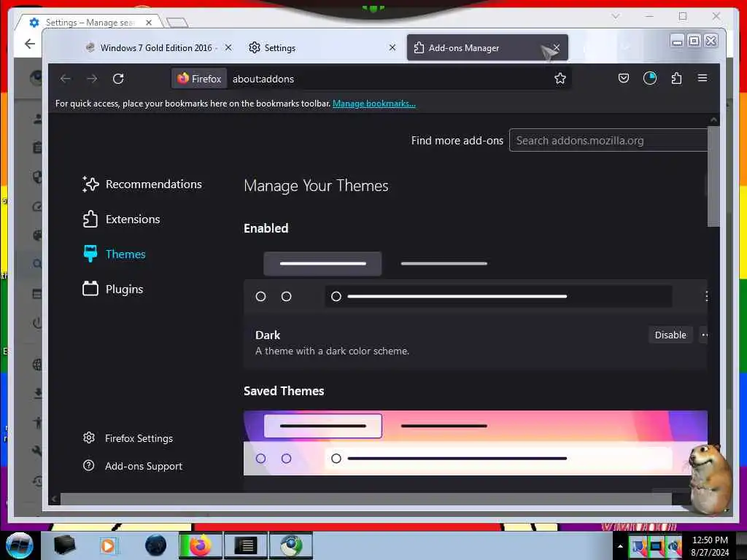Click the back arrow in back window
The height and width of the screenshot is (560, 747).
pos(29,44)
